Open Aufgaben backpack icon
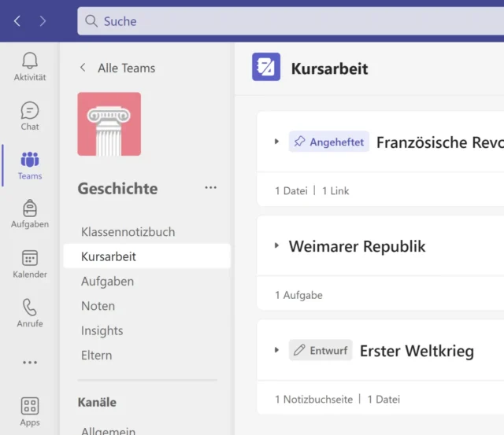The height and width of the screenshot is (435, 504). coord(30,208)
